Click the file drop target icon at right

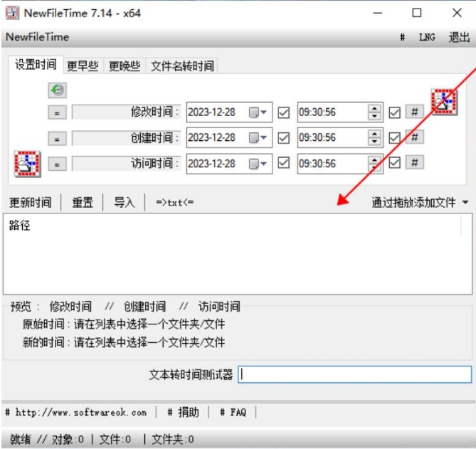[x=445, y=102]
